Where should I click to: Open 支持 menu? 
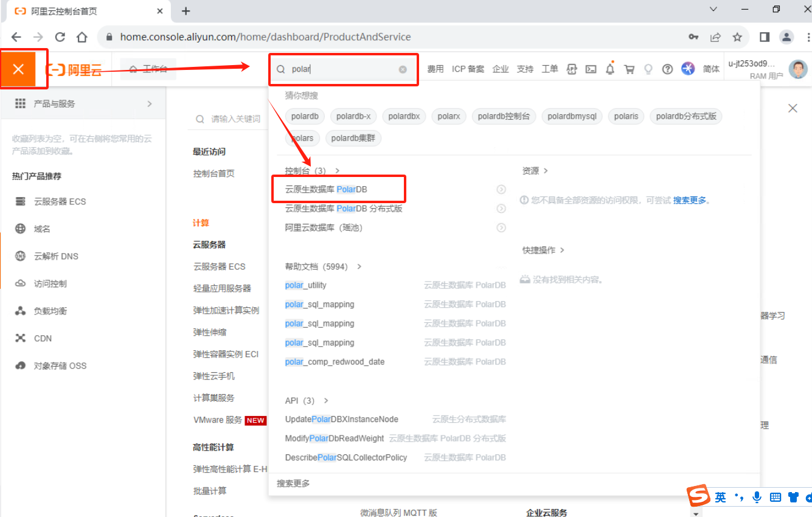(x=525, y=69)
